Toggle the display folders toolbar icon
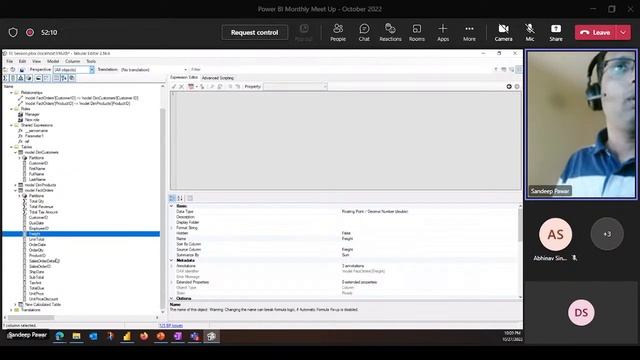This screenshot has width=640, height=360. pyautogui.click(x=38, y=78)
